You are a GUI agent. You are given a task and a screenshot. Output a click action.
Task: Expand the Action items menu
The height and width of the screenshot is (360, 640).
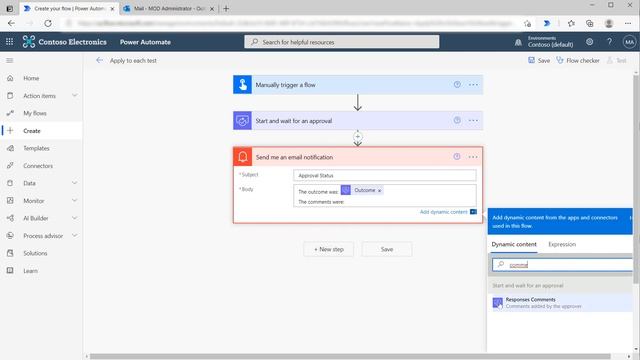pyautogui.click(x=75, y=96)
